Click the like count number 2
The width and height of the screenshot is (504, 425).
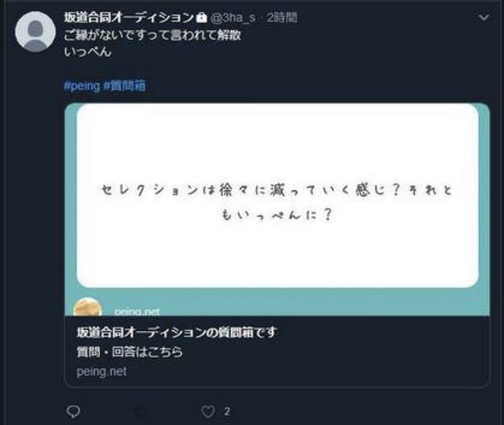(227, 412)
